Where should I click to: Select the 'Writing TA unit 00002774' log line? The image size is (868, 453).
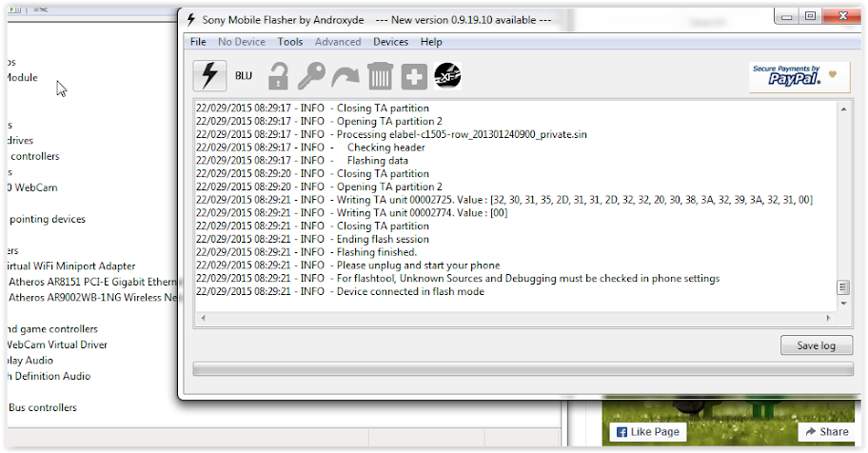pos(351,213)
